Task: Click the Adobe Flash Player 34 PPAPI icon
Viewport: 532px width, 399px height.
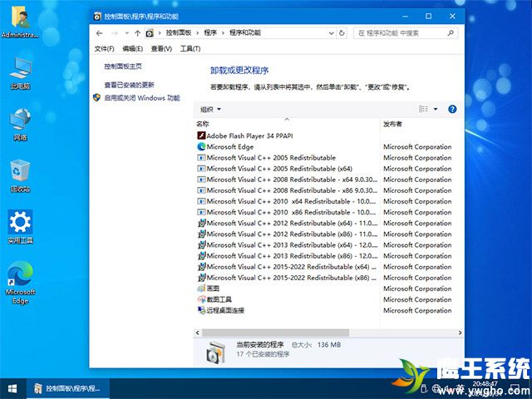Action: pyautogui.click(x=201, y=135)
